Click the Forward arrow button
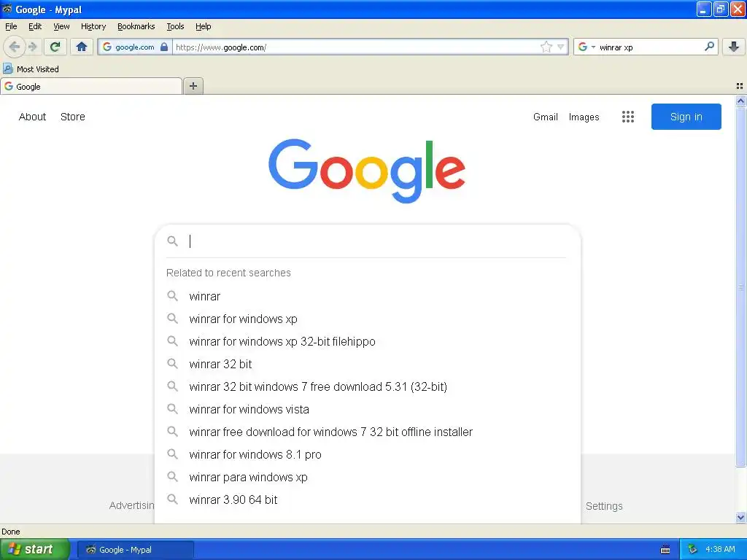The image size is (747, 560). click(32, 47)
